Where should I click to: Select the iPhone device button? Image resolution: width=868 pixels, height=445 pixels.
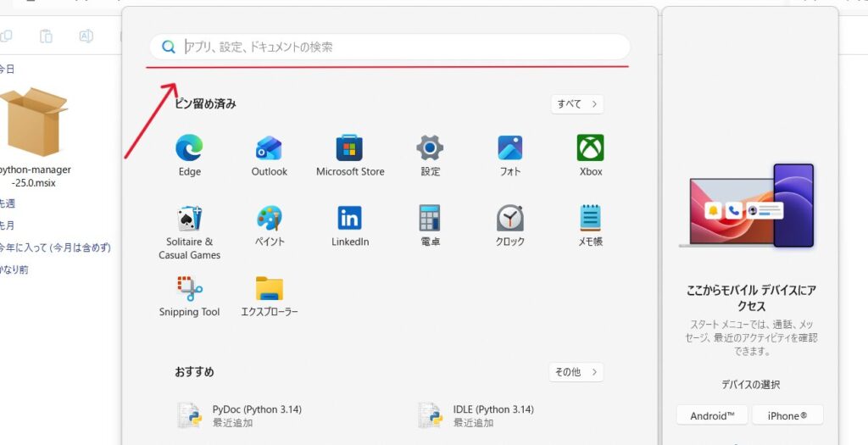pyautogui.click(x=787, y=415)
